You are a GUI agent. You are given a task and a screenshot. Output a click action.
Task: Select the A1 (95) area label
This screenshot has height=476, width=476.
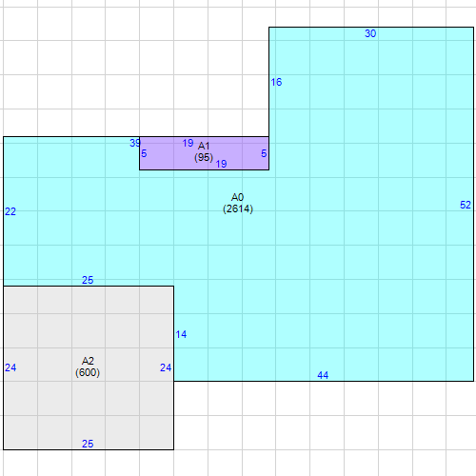click(x=204, y=151)
